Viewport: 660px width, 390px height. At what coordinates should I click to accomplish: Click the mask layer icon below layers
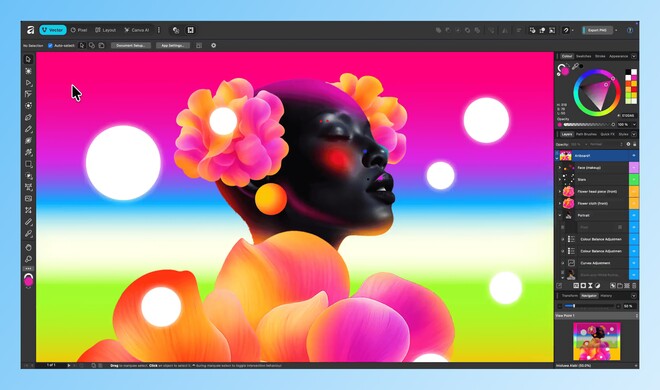pos(583,286)
